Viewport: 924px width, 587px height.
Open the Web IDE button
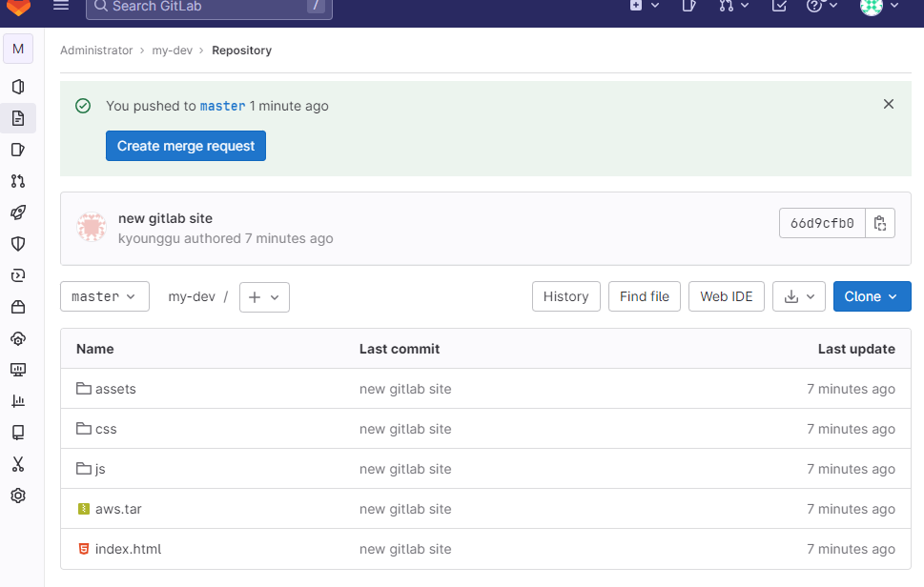726,296
